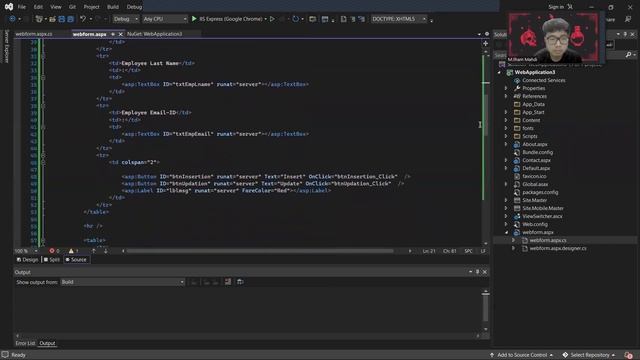Switch to the Output bottom tab
The image size is (640, 360).
pos(47,343)
